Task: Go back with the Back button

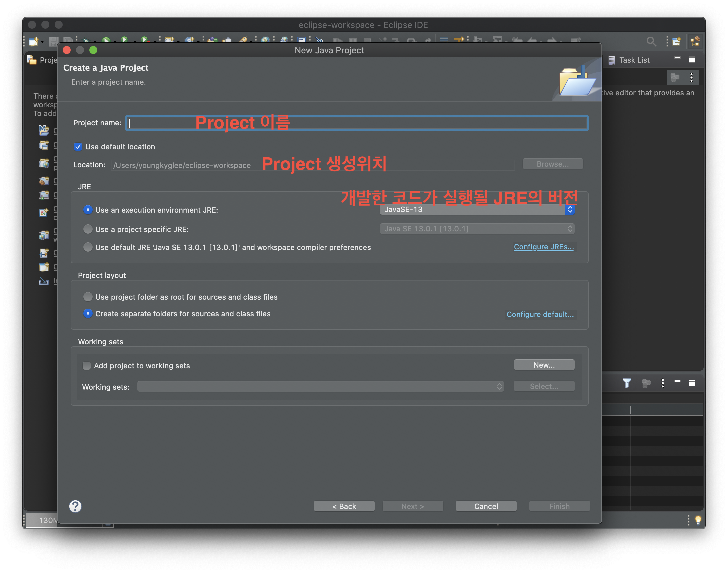Action: tap(344, 506)
